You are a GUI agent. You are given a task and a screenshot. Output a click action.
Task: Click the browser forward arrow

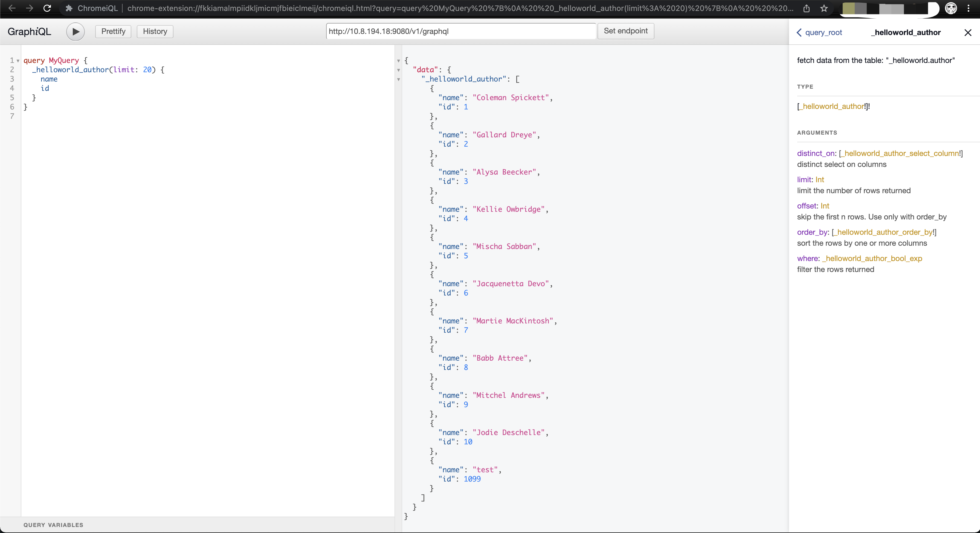[29, 8]
